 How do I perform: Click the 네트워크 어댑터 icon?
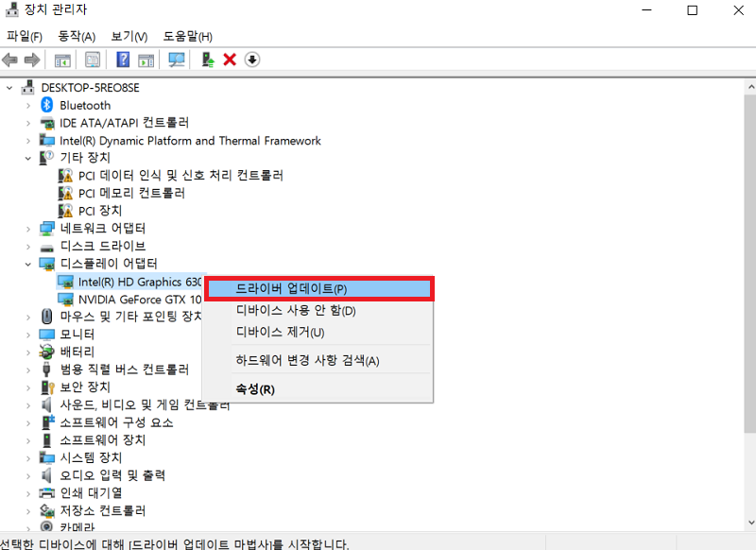pos(46,229)
